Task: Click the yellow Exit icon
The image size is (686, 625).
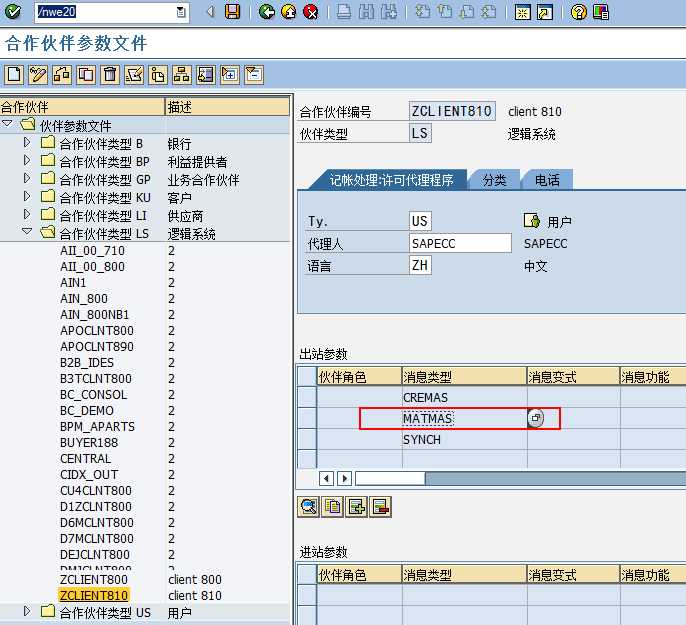Action: click(x=289, y=12)
